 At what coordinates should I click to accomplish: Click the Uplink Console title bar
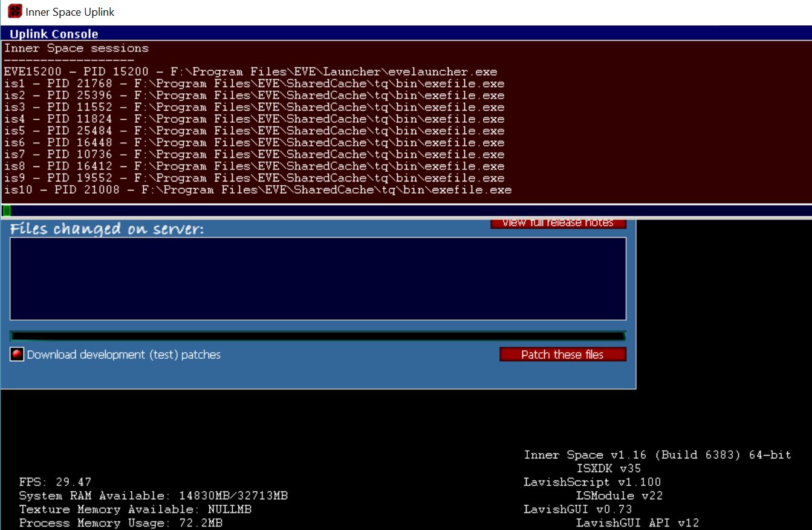[x=406, y=34]
